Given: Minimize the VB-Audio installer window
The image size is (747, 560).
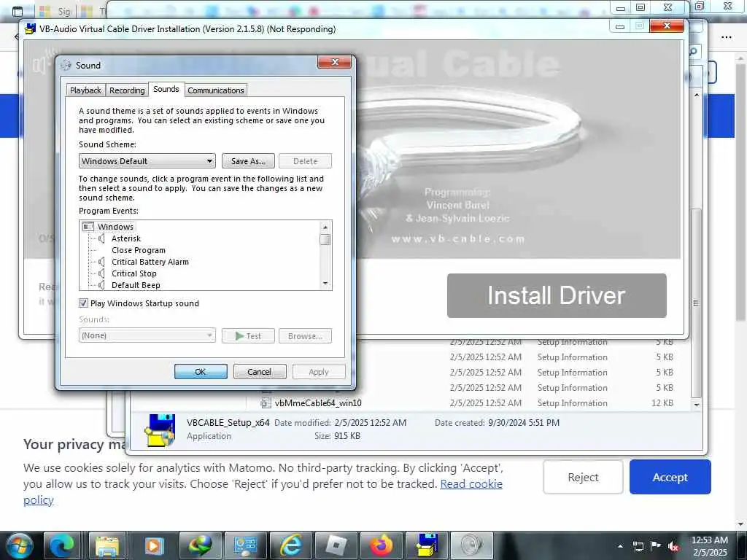Looking at the screenshot, I should point(620,27).
